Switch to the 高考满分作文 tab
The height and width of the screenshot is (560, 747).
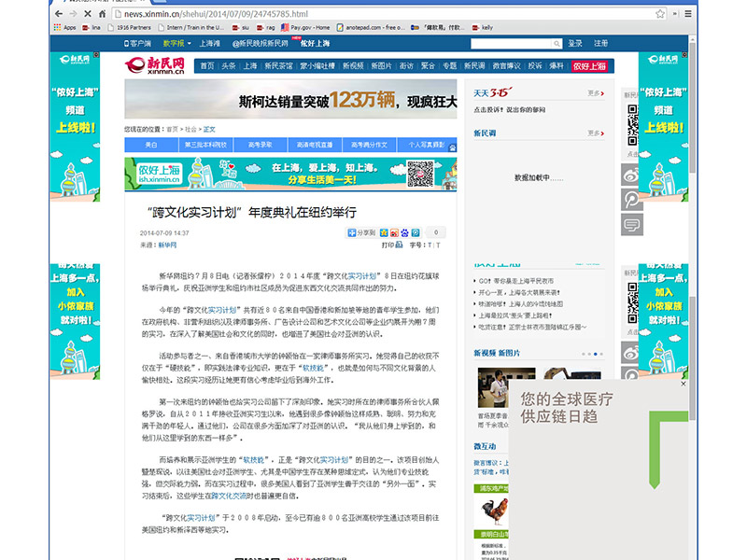point(369,145)
